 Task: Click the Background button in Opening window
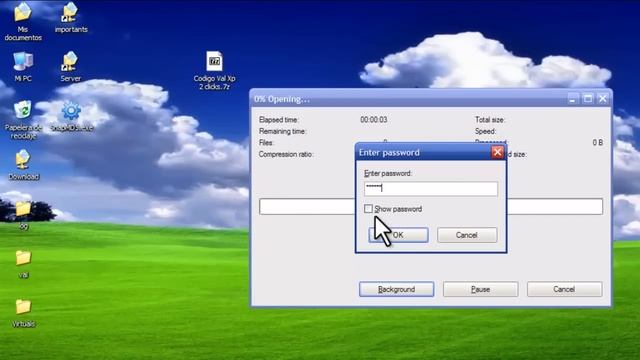pyautogui.click(x=396, y=289)
